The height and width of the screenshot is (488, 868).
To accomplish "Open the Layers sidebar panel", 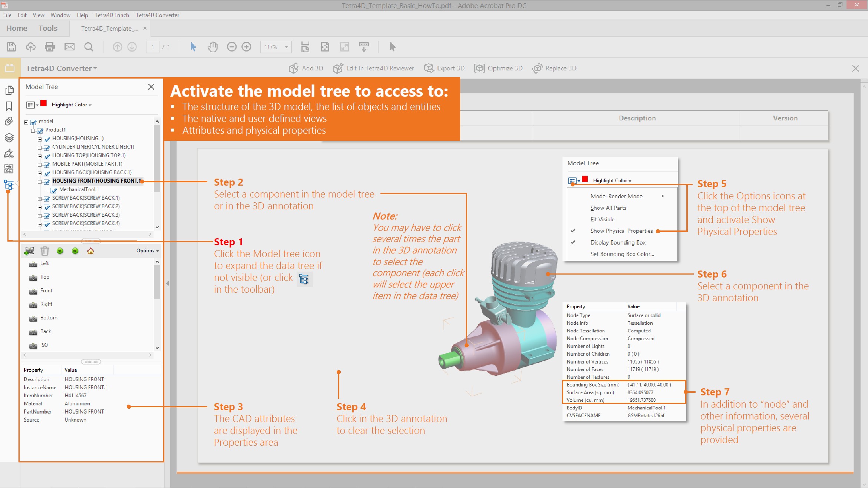I will click(9, 137).
